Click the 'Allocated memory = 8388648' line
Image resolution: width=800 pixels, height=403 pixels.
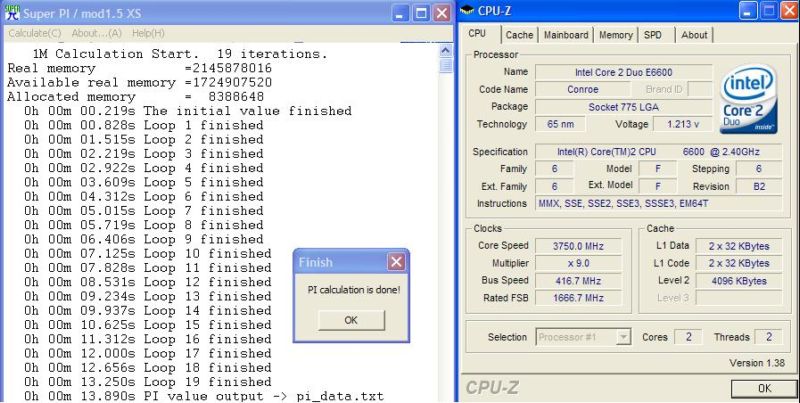pos(136,97)
